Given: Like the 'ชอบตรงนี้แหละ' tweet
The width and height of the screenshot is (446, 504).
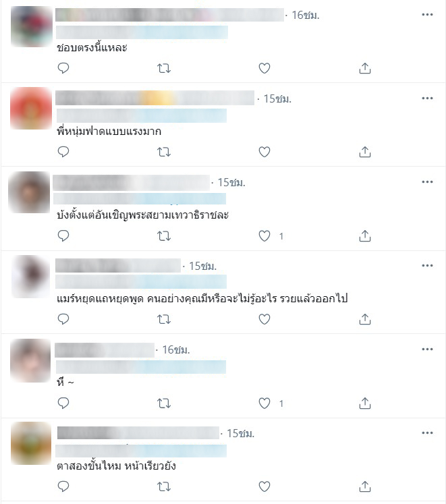Looking at the screenshot, I should click(x=264, y=68).
